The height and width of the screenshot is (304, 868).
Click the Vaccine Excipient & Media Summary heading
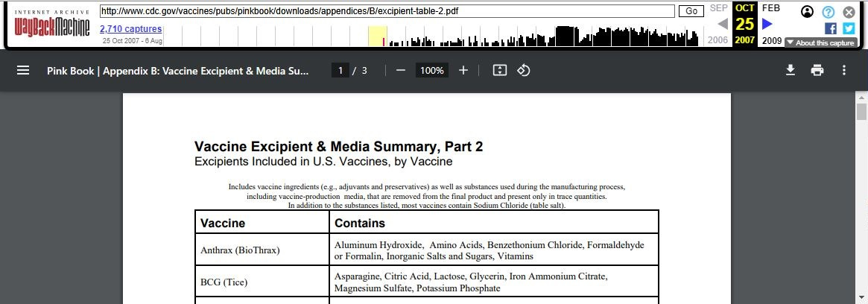tap(339, 147)
